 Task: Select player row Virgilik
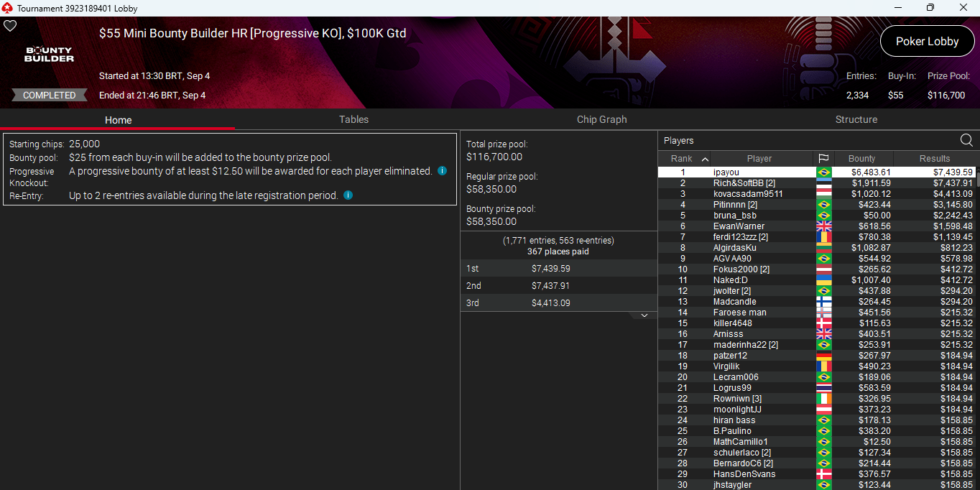pyautogui.click(x=816, y=366)
